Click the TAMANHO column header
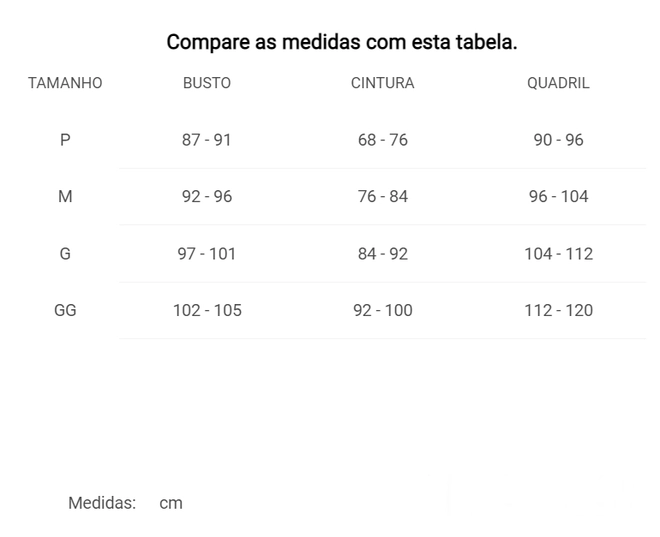 click(65, 83)
